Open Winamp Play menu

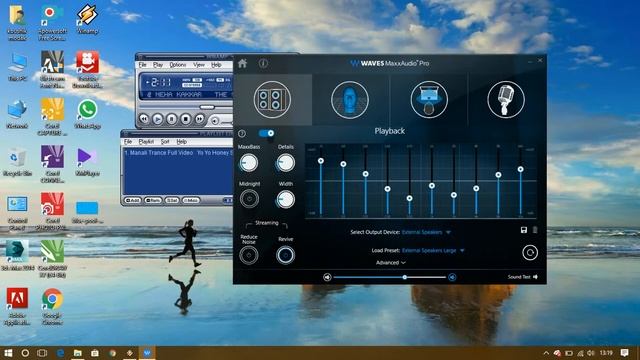(158, 65)
